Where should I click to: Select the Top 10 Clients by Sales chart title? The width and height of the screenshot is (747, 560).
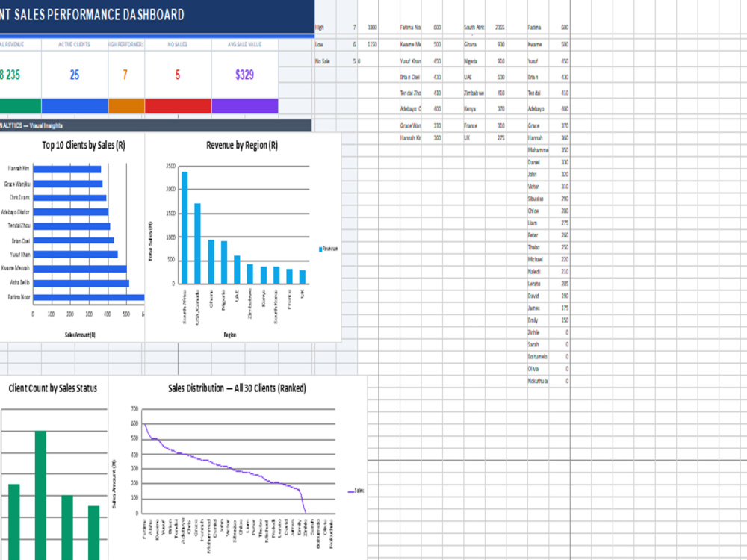[84, 146]
